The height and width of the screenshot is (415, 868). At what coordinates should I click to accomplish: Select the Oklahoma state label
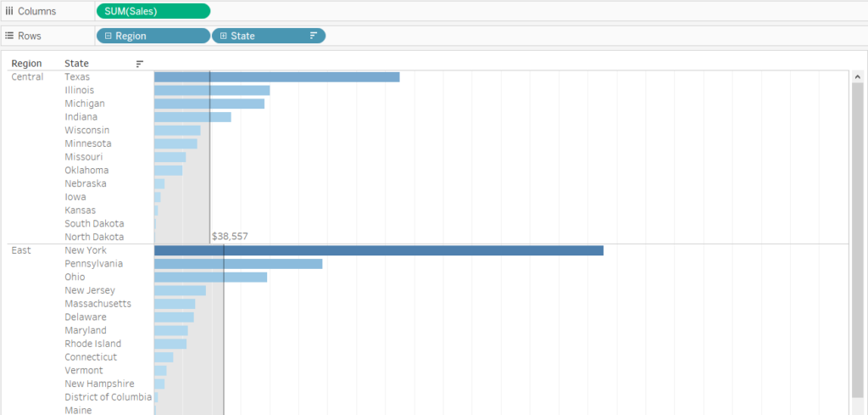(86, 170)
